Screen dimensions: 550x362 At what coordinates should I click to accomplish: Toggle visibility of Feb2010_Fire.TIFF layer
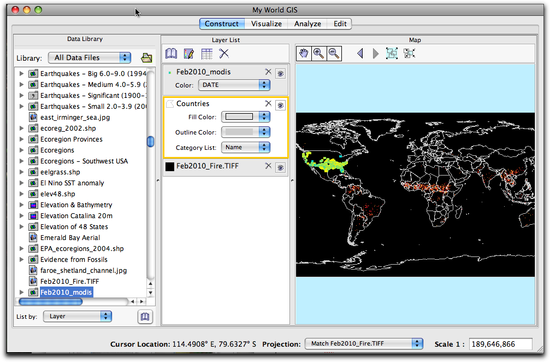[280, 168]
